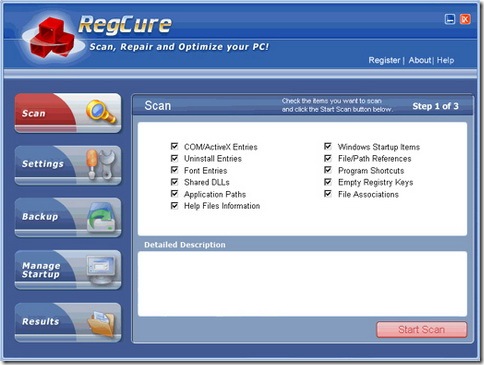The width and height of the screenshot is (484, 365).
Task: Click the magnifying glass Scan icon
Action: pyautogui.click(x=101, y=112)
